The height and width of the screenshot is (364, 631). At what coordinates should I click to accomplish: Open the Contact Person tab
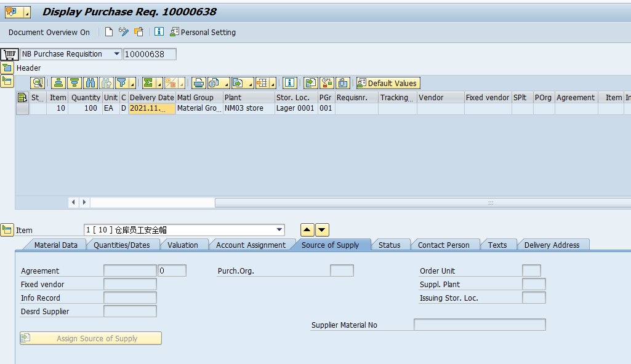click(443, 245)
